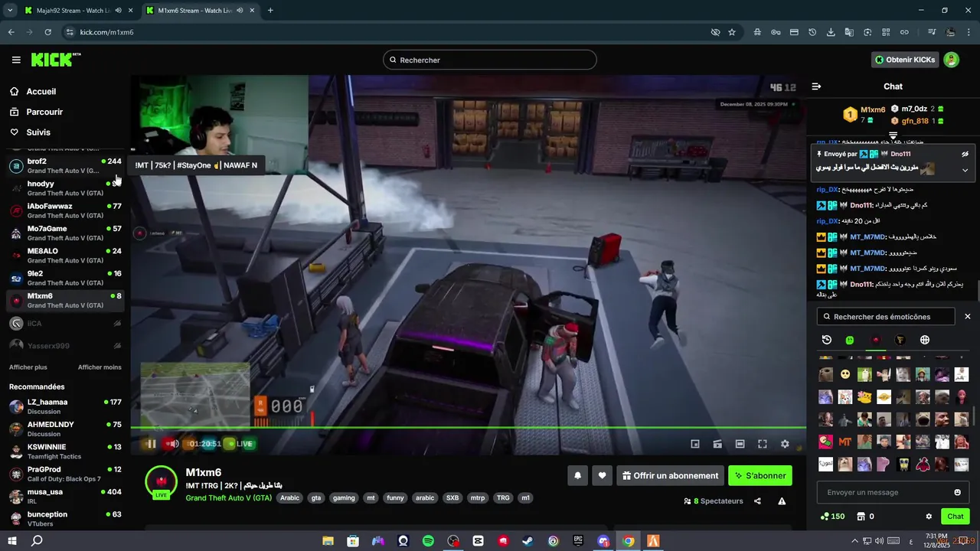Open emoji button in message box

pyautogui.click(x=957, y=492)
